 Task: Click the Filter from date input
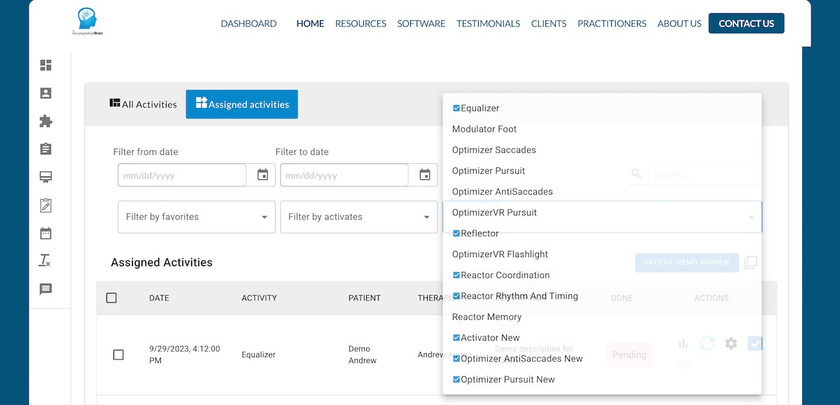pyautogui.click(x=182, y=175)
